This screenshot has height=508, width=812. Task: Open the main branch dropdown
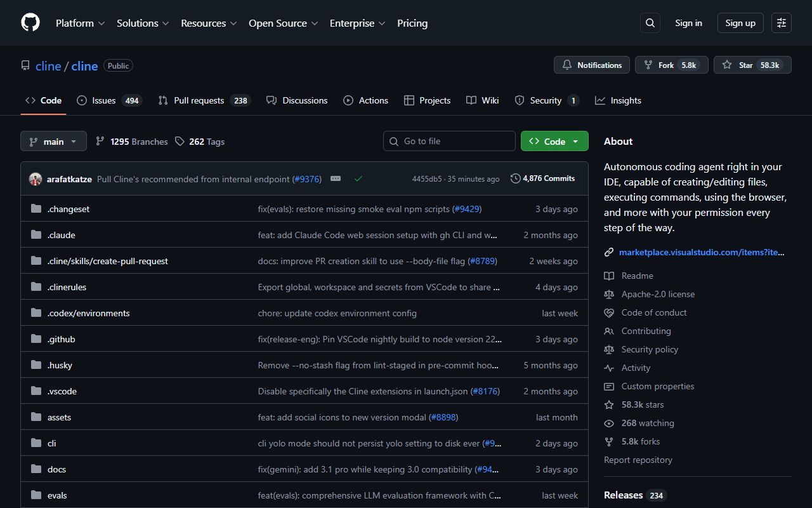click(x=53, y=141)
